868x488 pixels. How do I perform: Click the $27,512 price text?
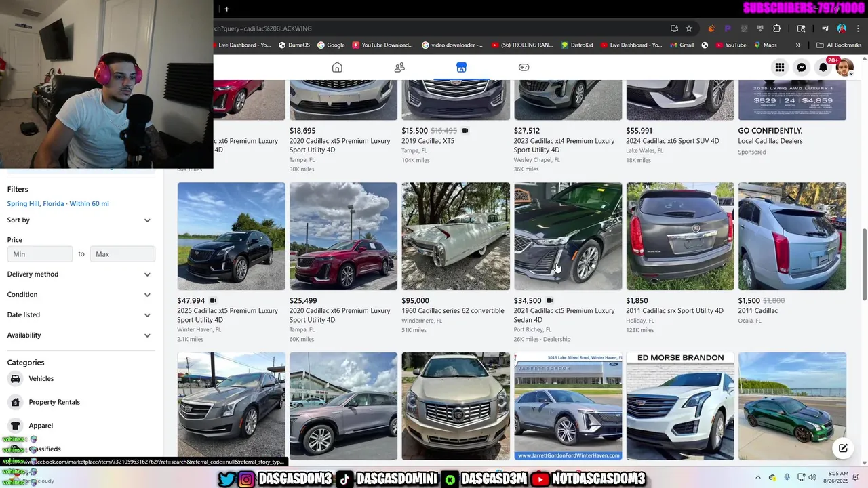527,131
